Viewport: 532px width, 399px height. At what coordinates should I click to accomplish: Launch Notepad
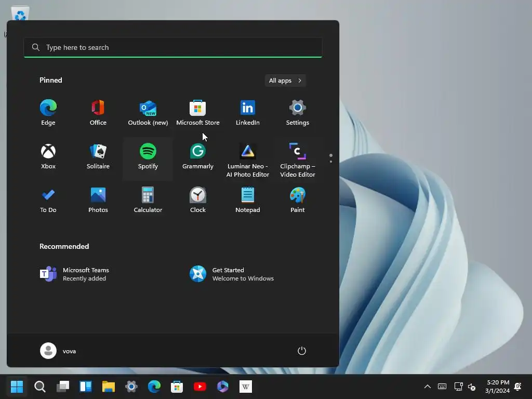(248, 200)
